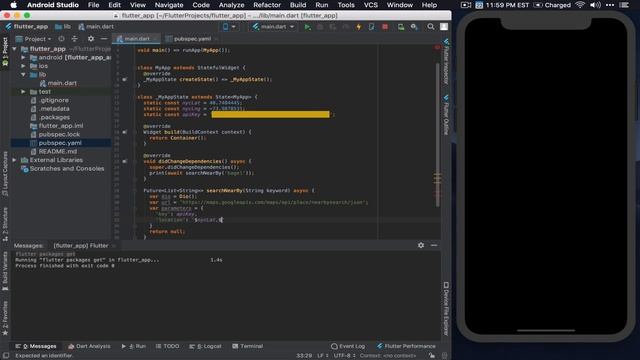Click the debug bug icon in toolbar
640x360 pixels.
click(320, 27)
